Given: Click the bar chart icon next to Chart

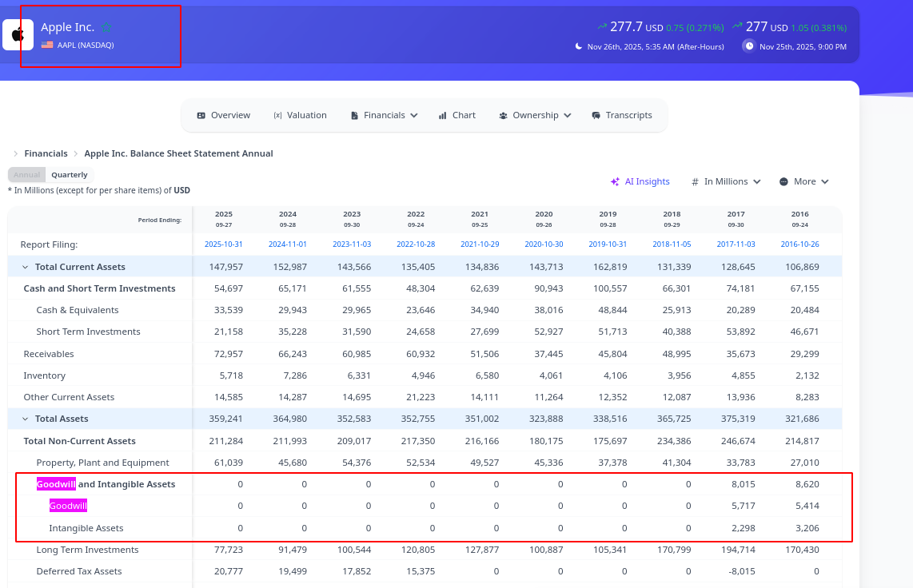Looking at the screenshot, I should [x=442, y=116].
